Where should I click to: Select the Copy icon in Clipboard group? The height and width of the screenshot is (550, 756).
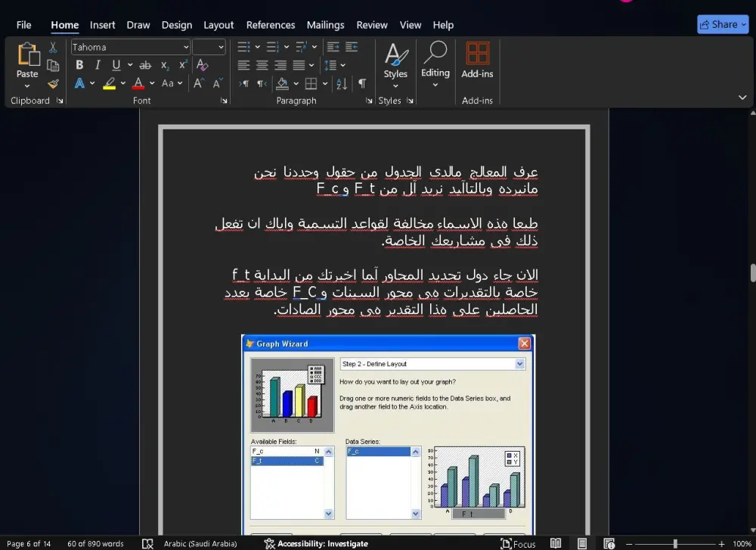pos(53,65)
